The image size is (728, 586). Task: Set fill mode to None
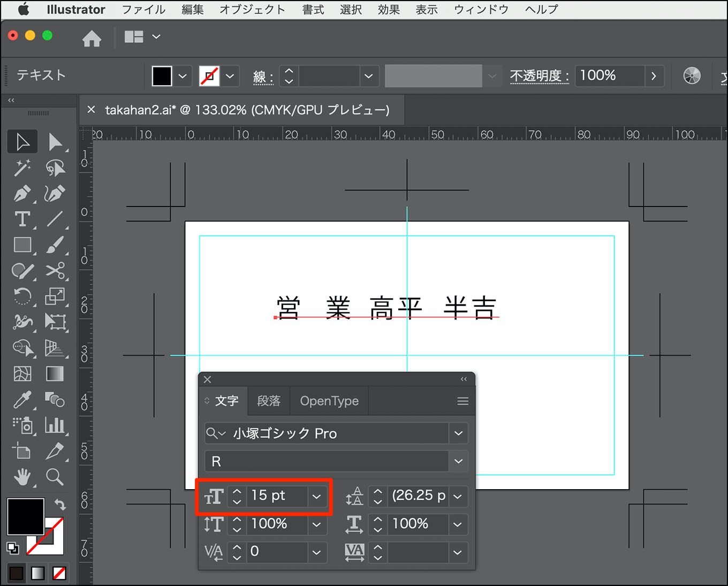(x=59, y=573)
